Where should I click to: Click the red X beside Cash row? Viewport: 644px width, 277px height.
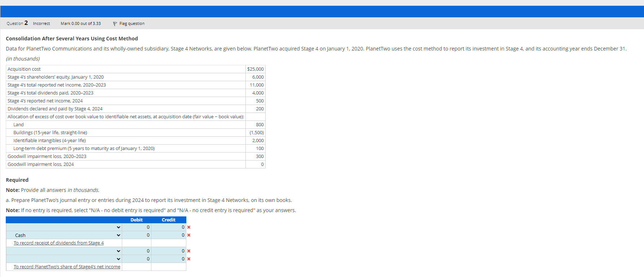pos(189,235)
